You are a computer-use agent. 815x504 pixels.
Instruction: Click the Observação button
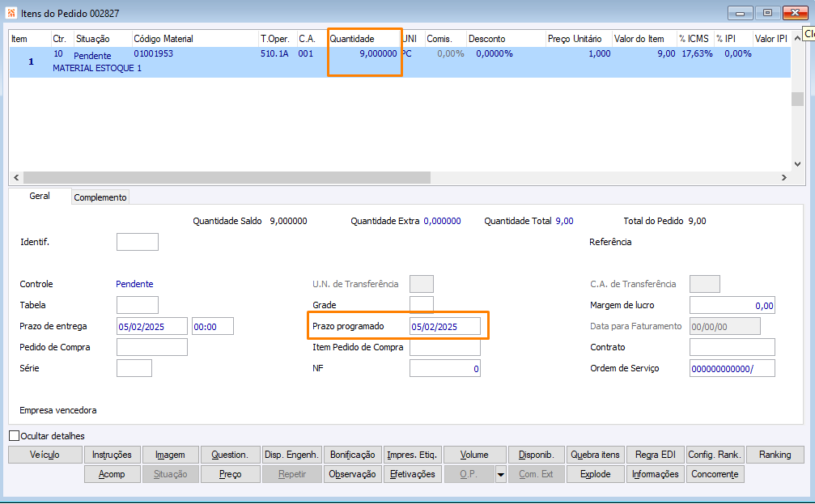click(352, 474)
